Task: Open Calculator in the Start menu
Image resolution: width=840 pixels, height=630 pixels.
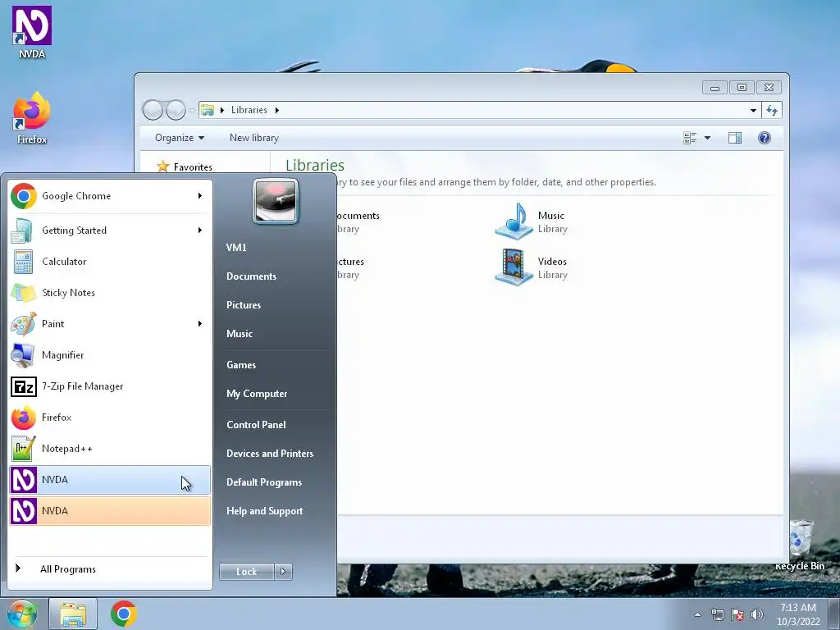Action: click(110, 262)
